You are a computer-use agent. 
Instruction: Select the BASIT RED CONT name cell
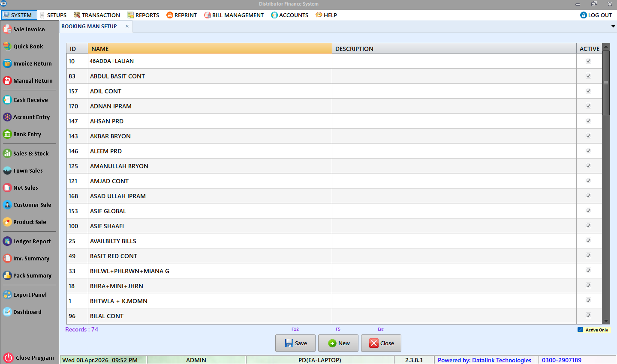point(210,256)
